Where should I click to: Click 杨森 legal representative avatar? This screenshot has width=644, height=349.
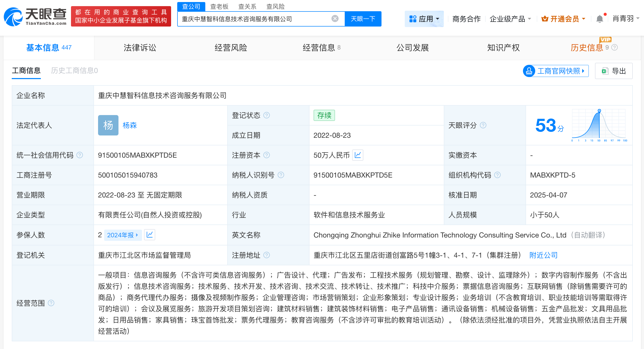(108, 125)
